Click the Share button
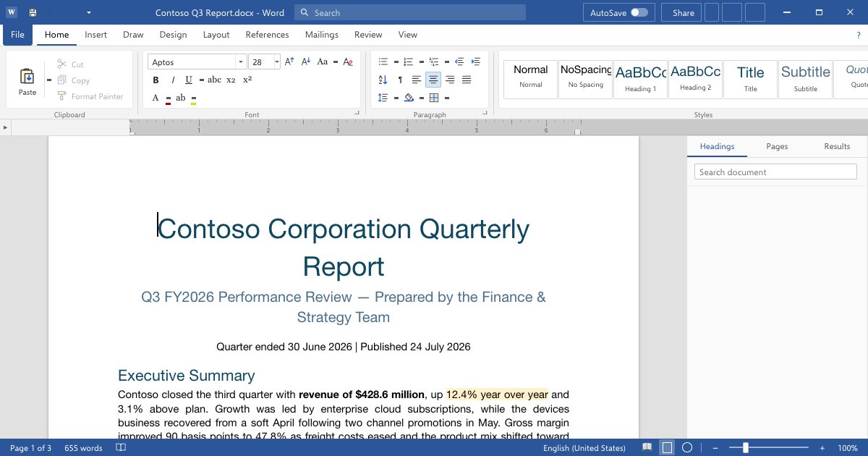Viewport: 868px width, 456px height. pyautogui.click(x=683, y=13)
